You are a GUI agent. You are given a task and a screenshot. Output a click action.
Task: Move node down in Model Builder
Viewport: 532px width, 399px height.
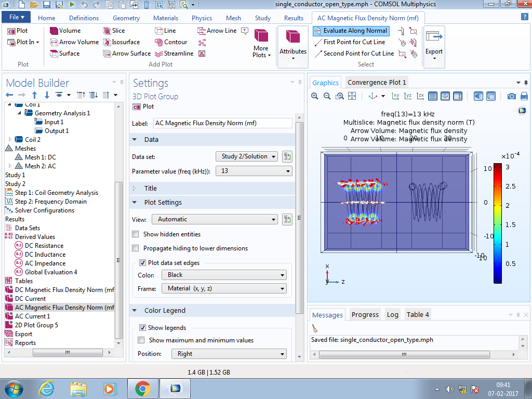coord(47,95)
